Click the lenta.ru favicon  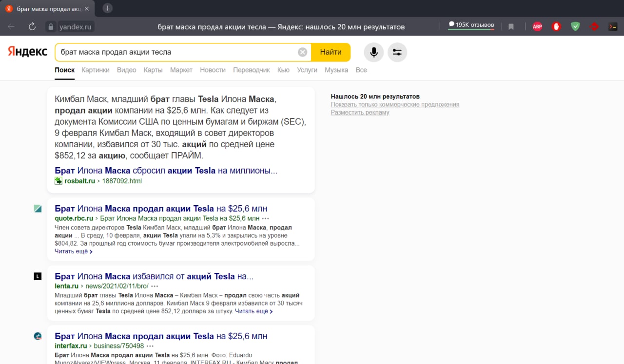pyautogui.click(x=38, y=276)
